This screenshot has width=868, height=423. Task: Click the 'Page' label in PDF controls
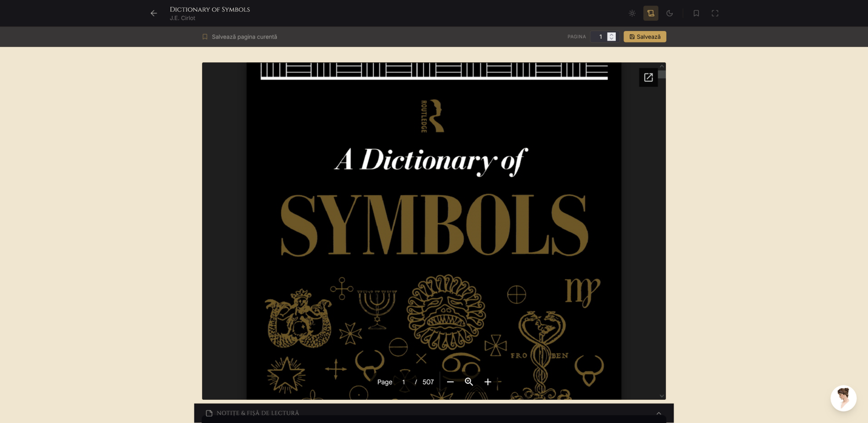[x=385, y=382]
